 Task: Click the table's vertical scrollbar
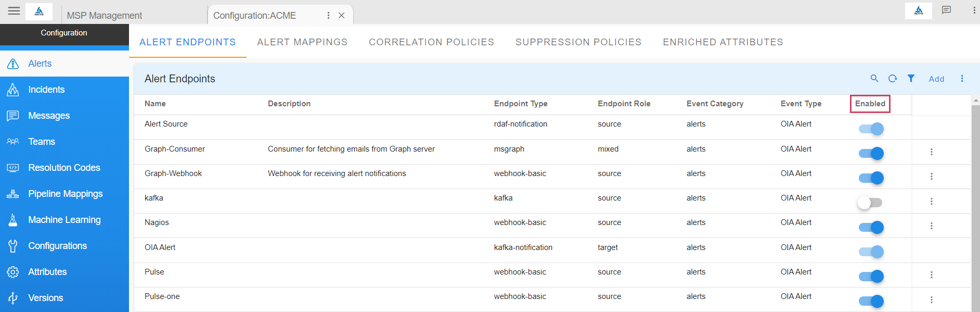tap(975, 208)
